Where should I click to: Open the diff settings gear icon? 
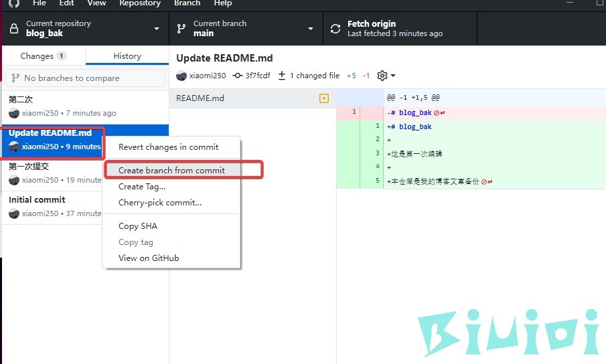coord(382,76)
